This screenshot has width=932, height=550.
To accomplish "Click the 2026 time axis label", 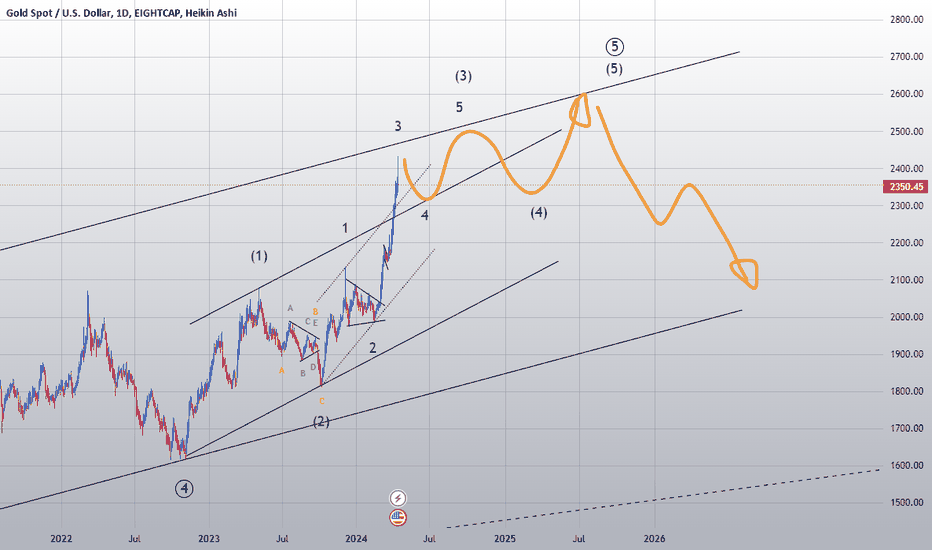I will pyautogui.click(x=654, y=539).
